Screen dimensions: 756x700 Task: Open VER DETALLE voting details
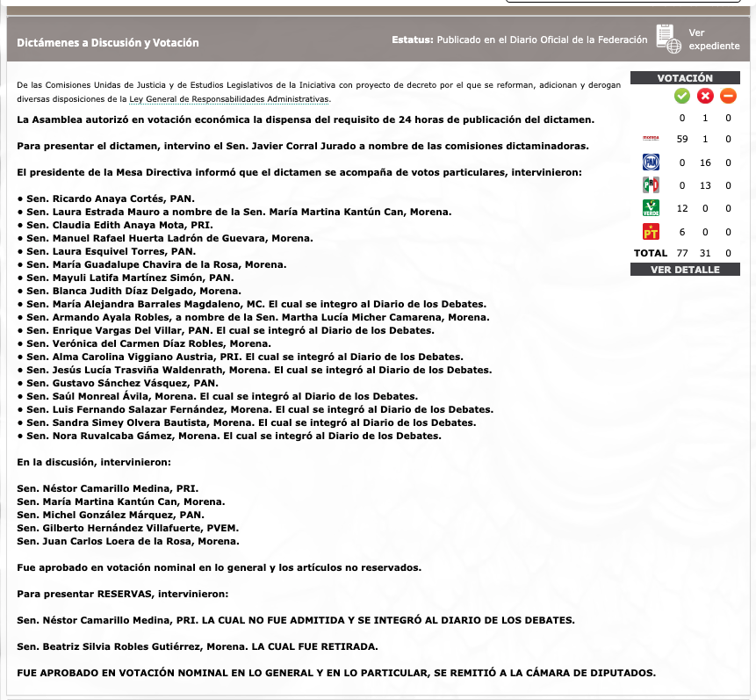pyautogui.click(x=685, y=270)
